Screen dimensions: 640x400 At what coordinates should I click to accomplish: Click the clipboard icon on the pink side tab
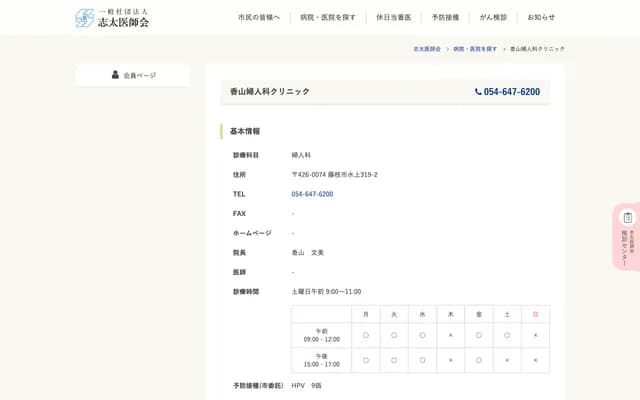628,218
